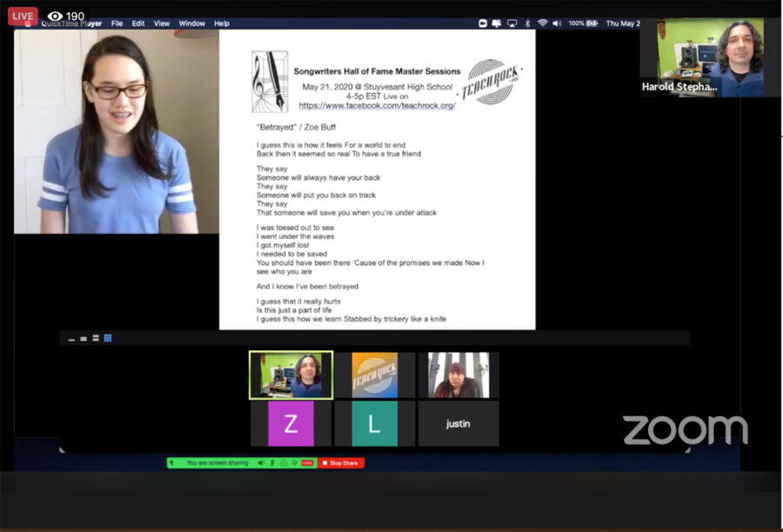Viewport: 783px width, 532px height.
Task: Select the justin participant tile
Action: 458,423
